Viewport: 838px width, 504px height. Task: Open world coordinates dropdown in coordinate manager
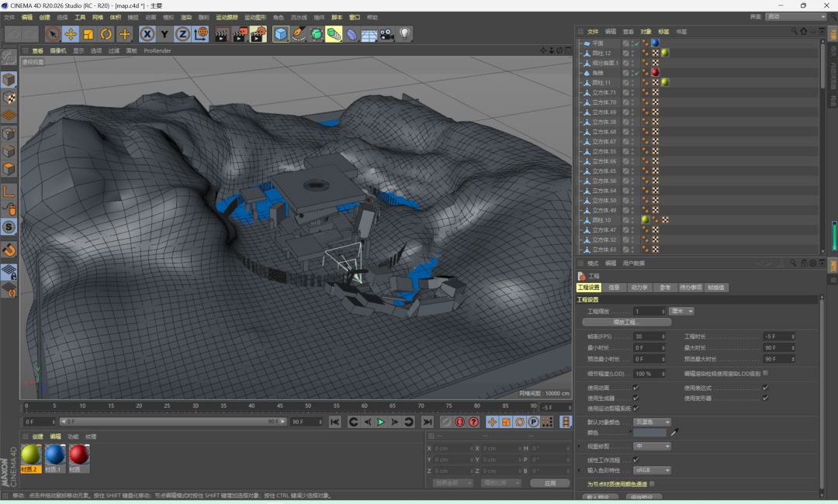coord(452,482)
